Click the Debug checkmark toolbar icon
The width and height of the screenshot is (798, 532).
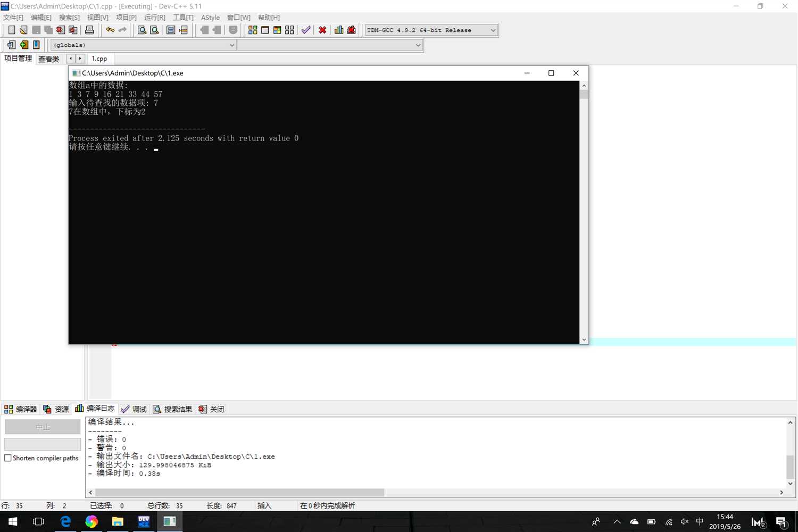click(x=306, y=30)
